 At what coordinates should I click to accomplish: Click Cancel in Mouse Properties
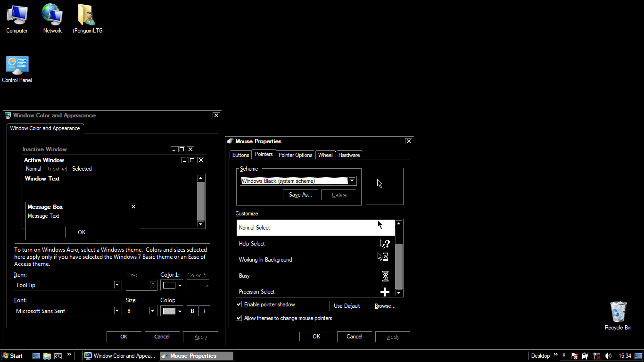pos(355,337)
